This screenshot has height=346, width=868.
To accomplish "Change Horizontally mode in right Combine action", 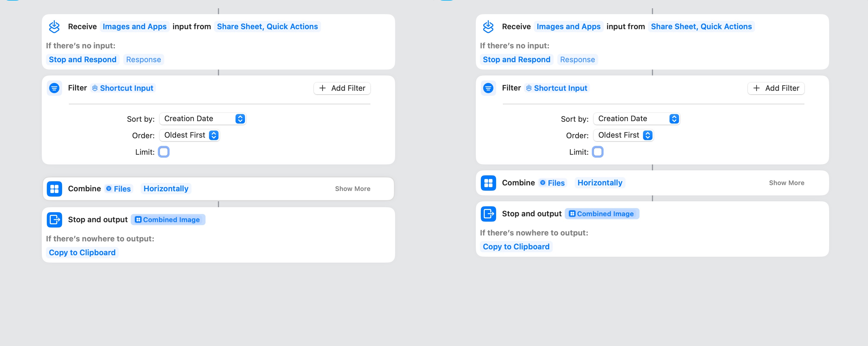I will tap(600, 183).
